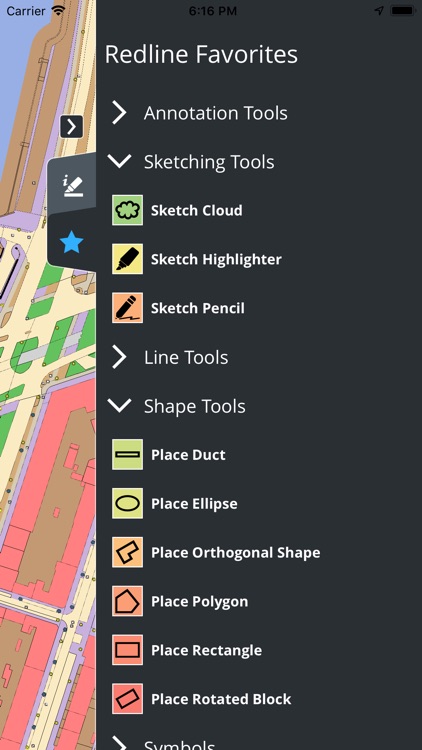
Task: Pick the Sketch Pencil tool icon
Action: [x=127, y=308]
